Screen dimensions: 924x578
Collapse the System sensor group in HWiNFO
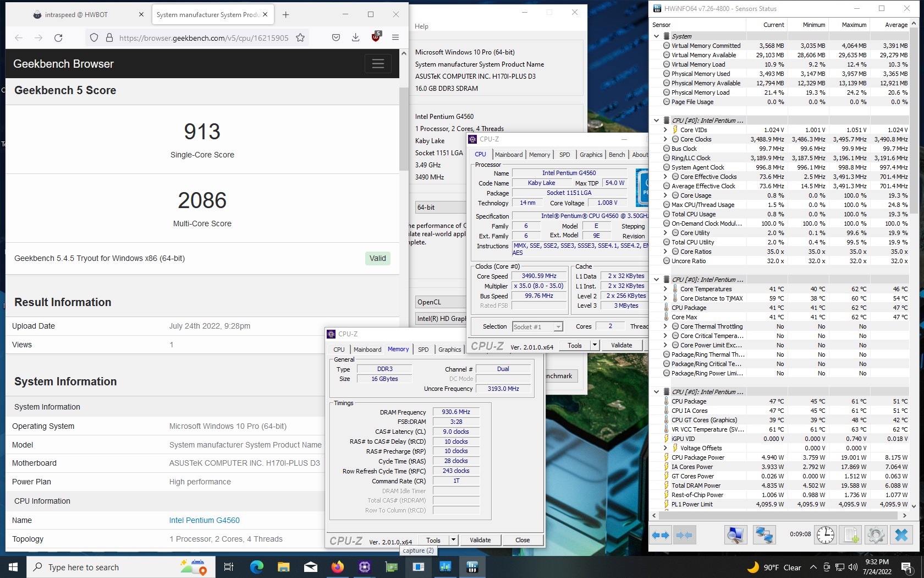(656, 36)
